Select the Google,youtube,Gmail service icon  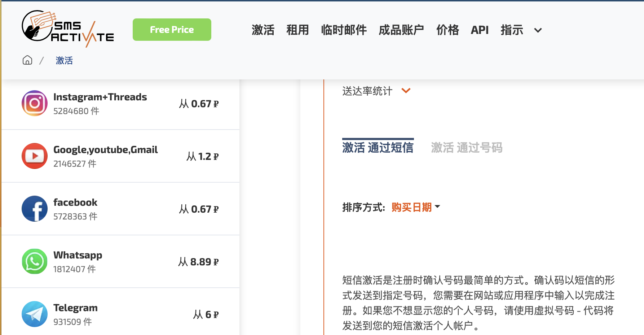pyautogui.click(x=34, y=156)
